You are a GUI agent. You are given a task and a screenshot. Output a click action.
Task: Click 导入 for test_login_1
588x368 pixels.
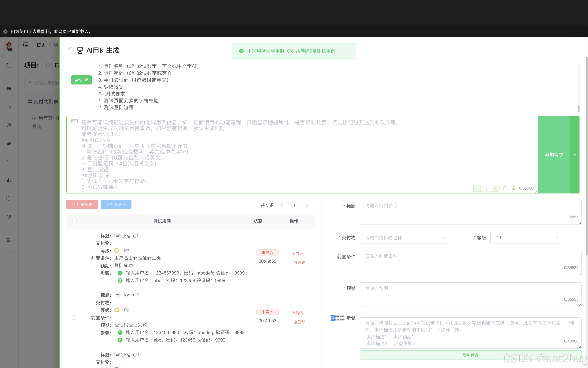pos(298,253)
